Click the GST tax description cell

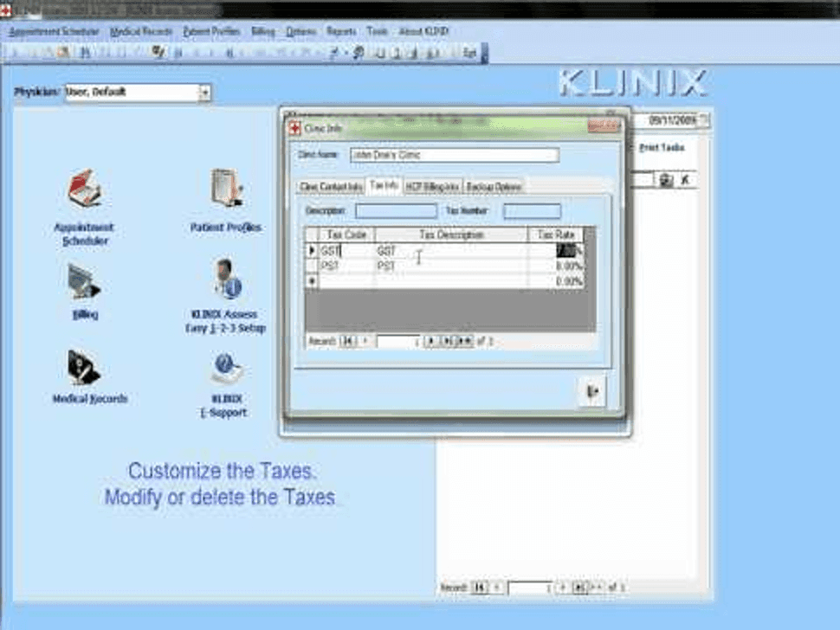click(x=451, y=250)
